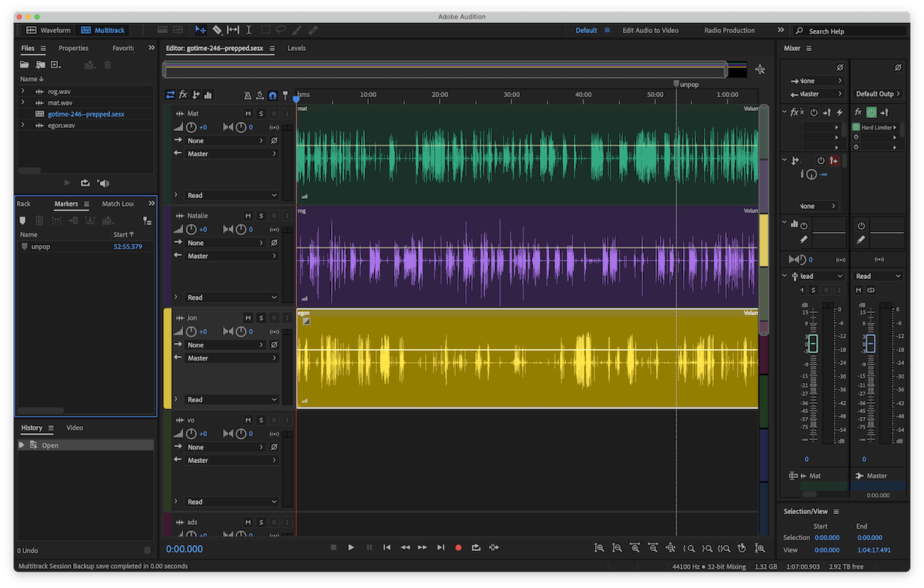Switch to the Video tab
Image resolution: width=924 pixels, height=588 pixels.
click(75, 428)
